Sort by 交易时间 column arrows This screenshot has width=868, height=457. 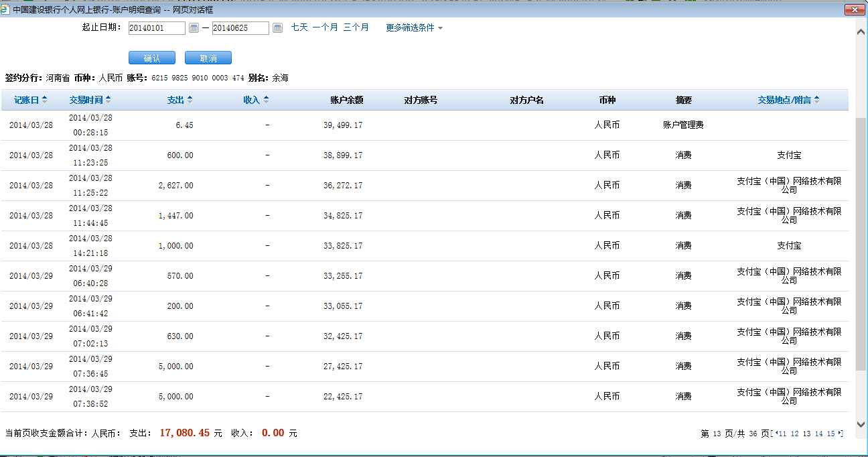pos(108,100)
